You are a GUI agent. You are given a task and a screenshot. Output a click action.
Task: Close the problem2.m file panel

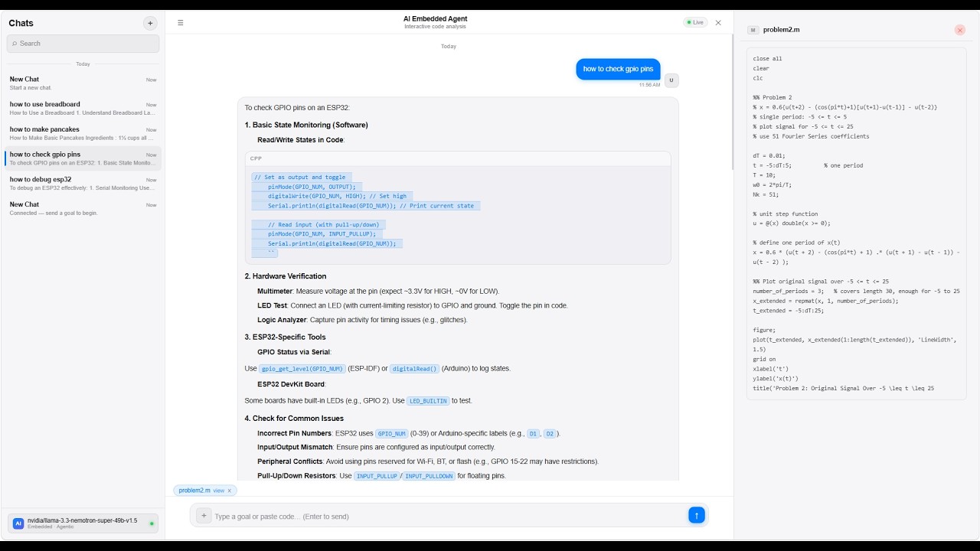tap(960, 30)
